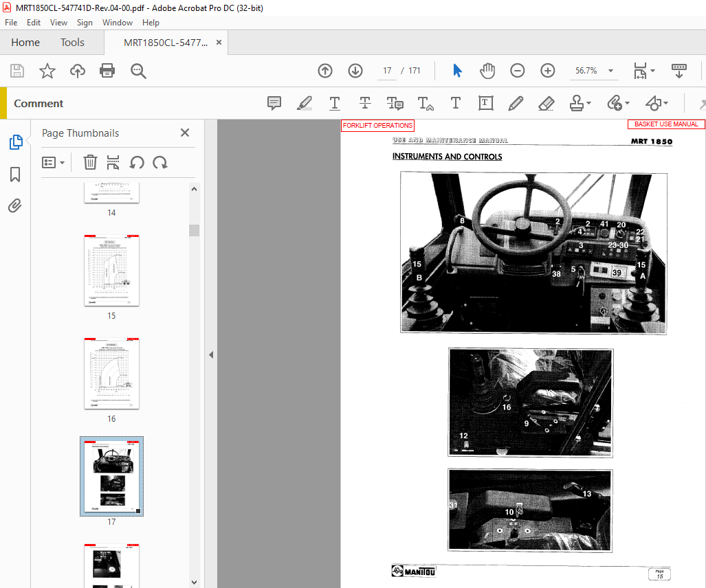Viewport: 706px width, 588px height.
Task: Go to the previous page arrow
Action: [x=325, y=71]
